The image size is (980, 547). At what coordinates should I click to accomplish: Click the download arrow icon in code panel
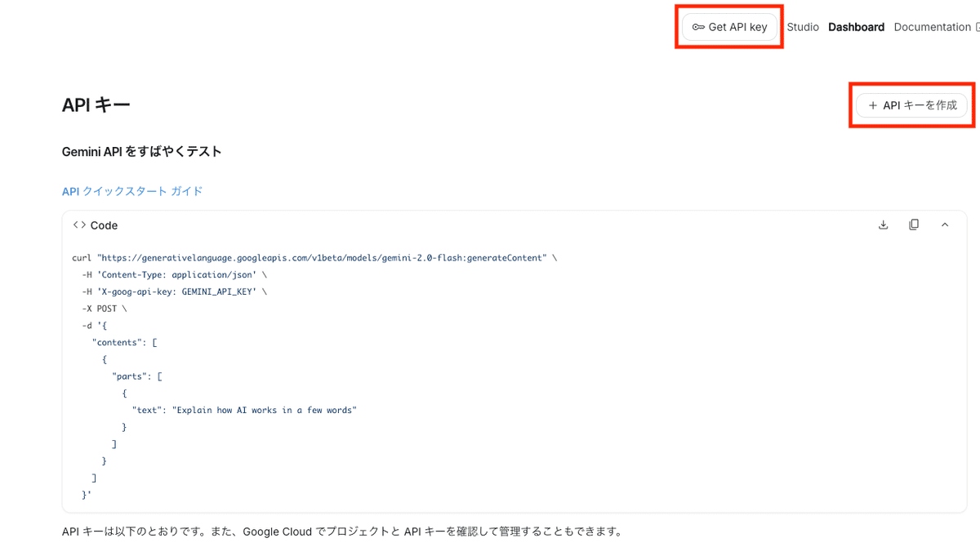pyautogui.click(x=883, y=225)
